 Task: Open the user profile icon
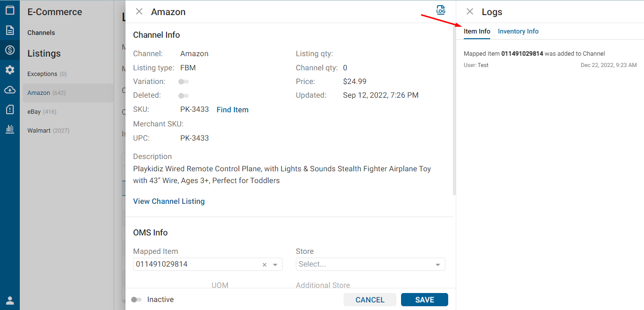(10, 301)
